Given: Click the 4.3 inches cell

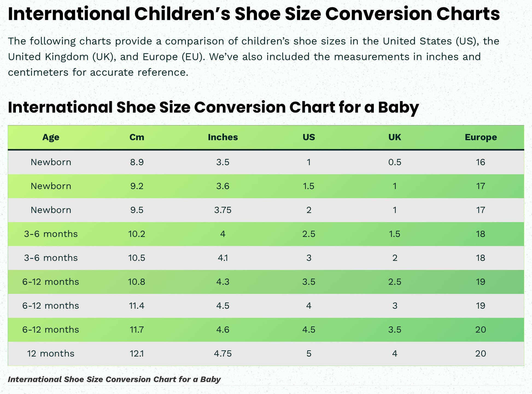Looking at the screenshot, I should coord(223,282).
